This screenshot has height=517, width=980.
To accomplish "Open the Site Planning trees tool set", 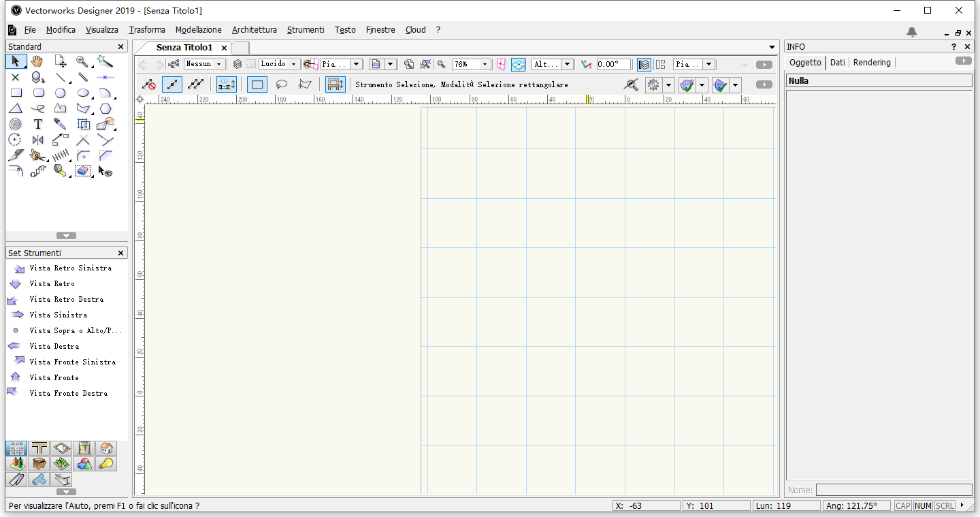I will pyautogui.click(x=62, y=464).
